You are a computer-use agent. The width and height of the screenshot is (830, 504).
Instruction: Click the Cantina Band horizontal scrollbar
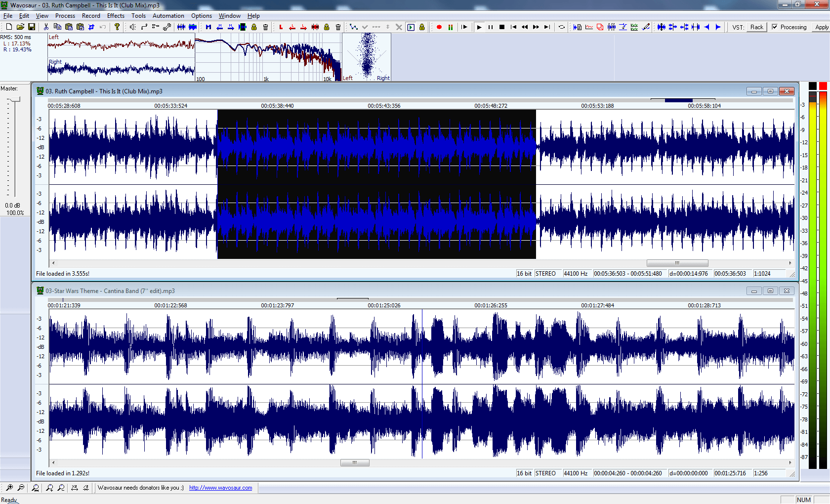(x=354, y=462)
